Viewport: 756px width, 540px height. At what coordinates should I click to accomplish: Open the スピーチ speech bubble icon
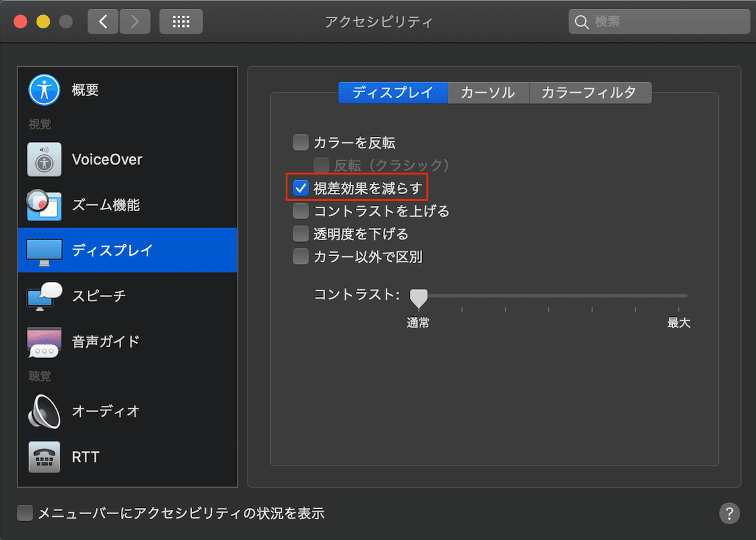pyautogui.click(x=44, y=296)
